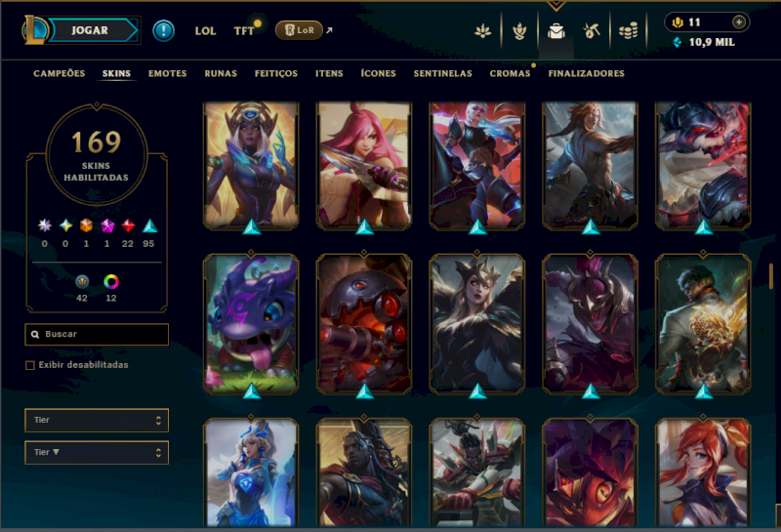Screen dimensions: 781x532
Task: Open the Collection briefcase icon
Action: [x=555, y=31]
